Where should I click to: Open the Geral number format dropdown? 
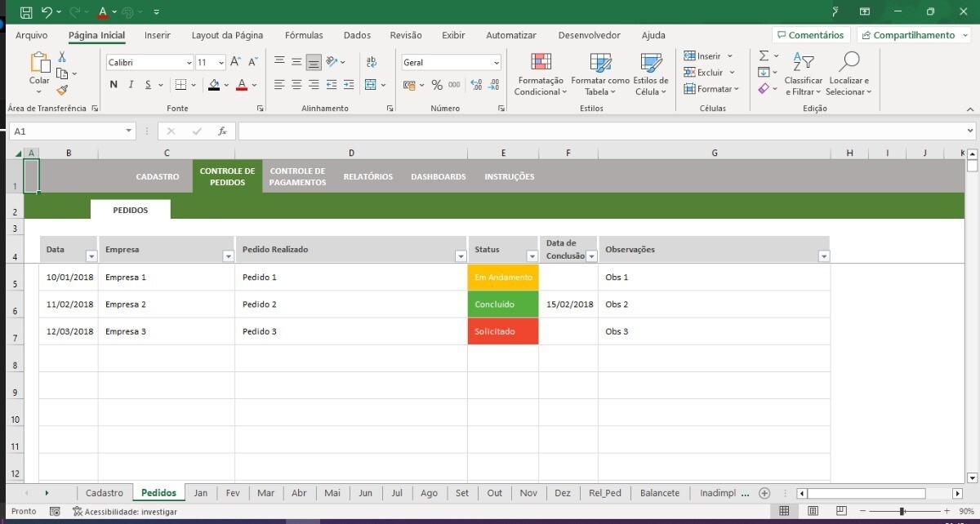[x=496, y=63]
